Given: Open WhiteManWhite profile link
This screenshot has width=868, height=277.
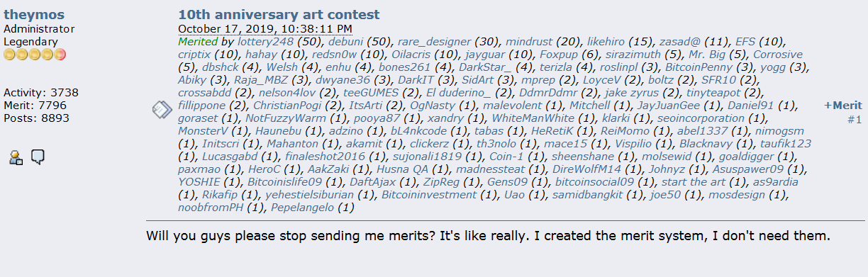Looking at the screenshot, I should click(x=533, y=118).
